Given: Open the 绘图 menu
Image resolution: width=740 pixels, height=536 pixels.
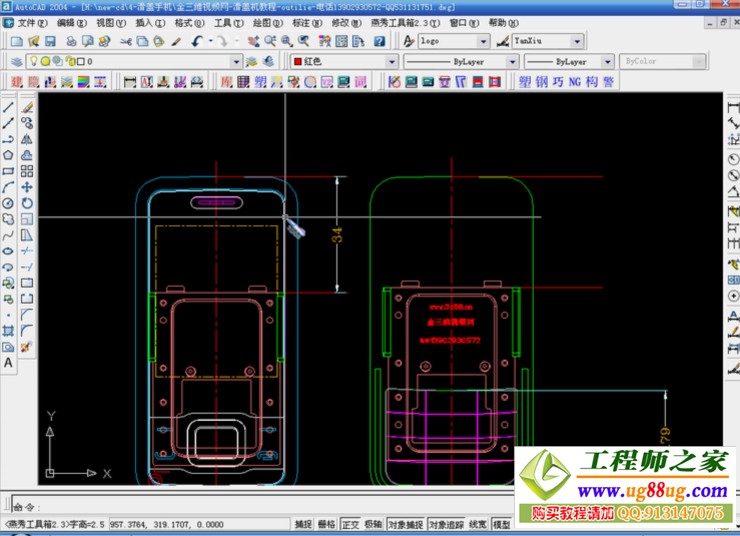Looking at the screenshot, I should (x=265, y=22).
